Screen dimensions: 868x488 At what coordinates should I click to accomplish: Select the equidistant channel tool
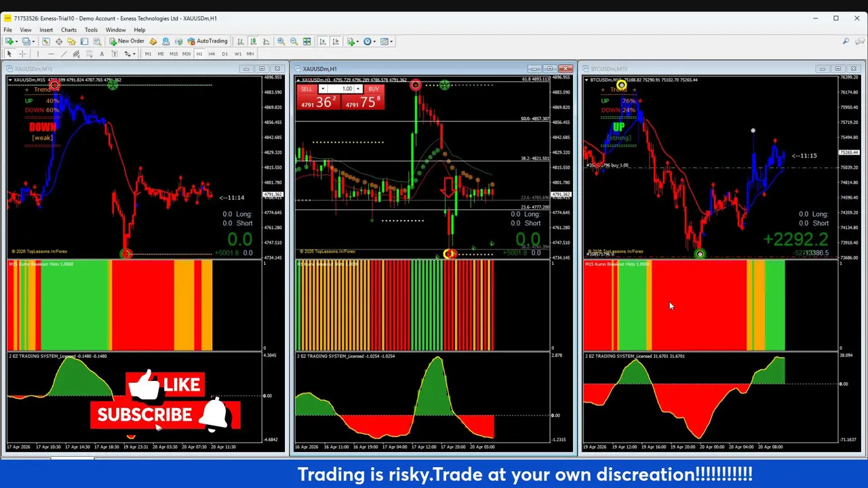(76, 54)
